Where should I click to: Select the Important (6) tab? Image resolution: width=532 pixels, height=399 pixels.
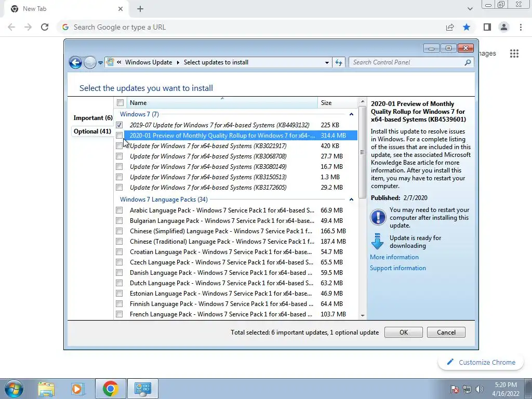93,118
